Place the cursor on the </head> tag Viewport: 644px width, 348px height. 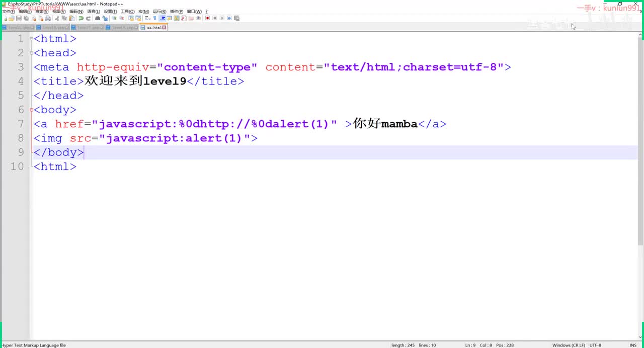click(x=58, y=96)
